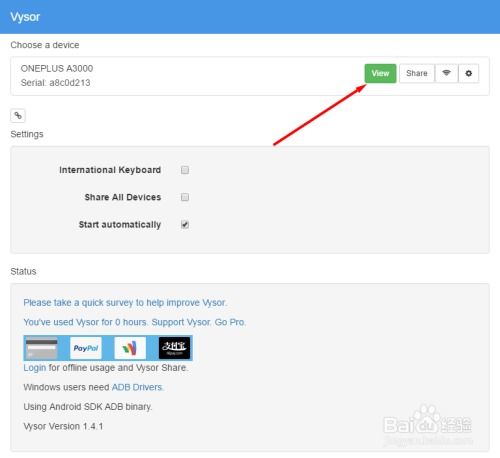Viewport: 500px width, 458px height.
Task: Select the PayPal payment icon
Action: 86,348
